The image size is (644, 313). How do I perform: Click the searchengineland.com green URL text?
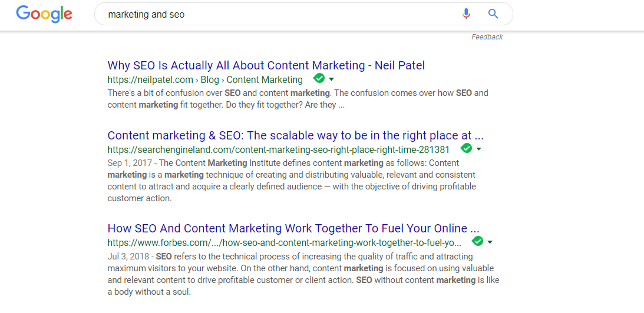[x=278, y=149]
